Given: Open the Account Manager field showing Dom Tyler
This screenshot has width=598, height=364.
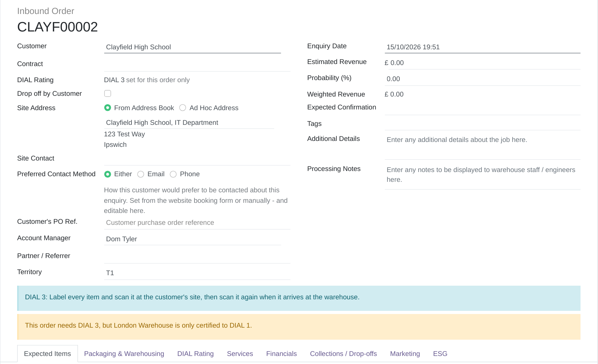Looking at the screenshot, I should tap(192, 239).
